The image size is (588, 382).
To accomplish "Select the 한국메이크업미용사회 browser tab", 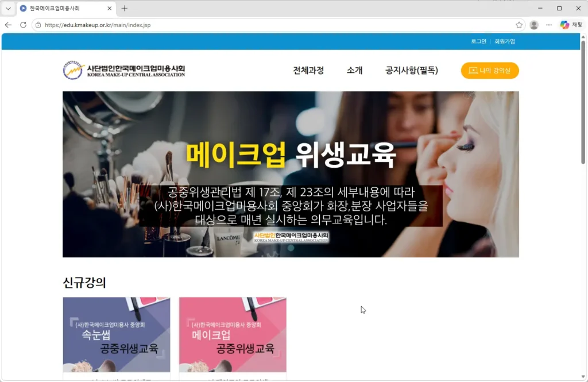I will 67,8.
